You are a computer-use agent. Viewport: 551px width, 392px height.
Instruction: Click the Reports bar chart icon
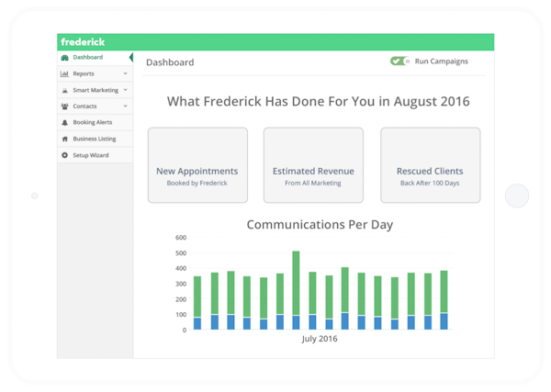pyautogui.click(x=64, y=73)
